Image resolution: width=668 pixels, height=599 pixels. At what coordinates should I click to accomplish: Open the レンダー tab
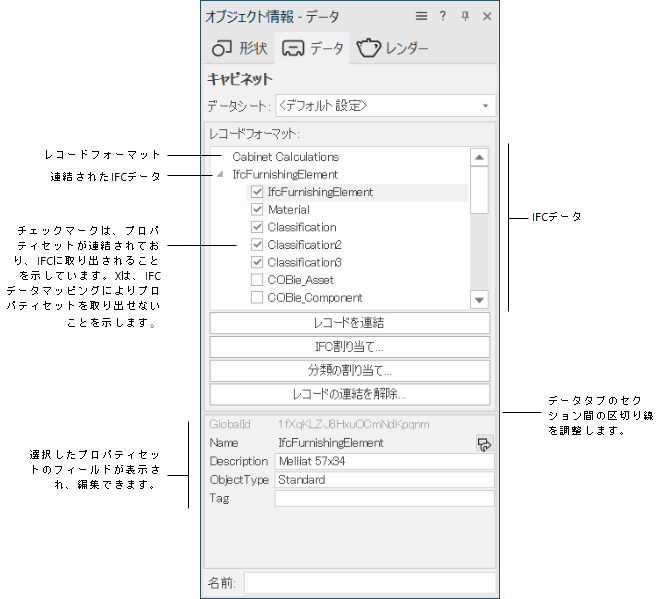click(392, 48)
